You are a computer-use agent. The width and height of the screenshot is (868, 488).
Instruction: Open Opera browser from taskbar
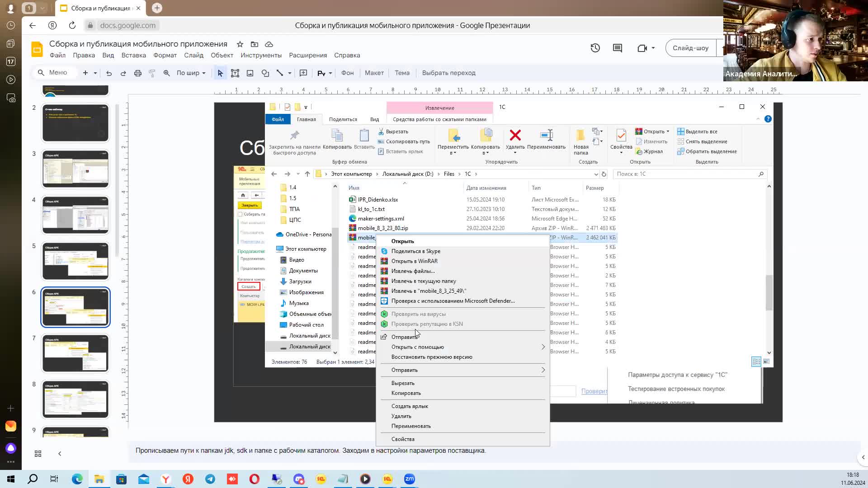coord(255,479)
